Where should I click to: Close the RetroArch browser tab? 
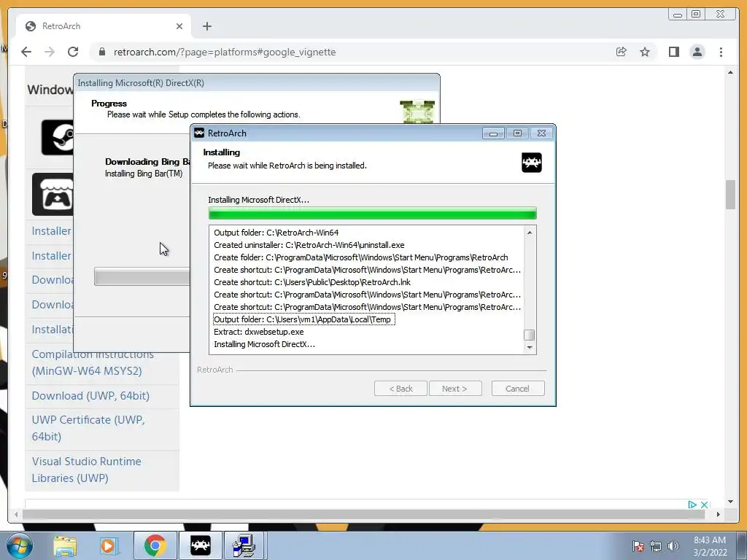pos(179,26)
